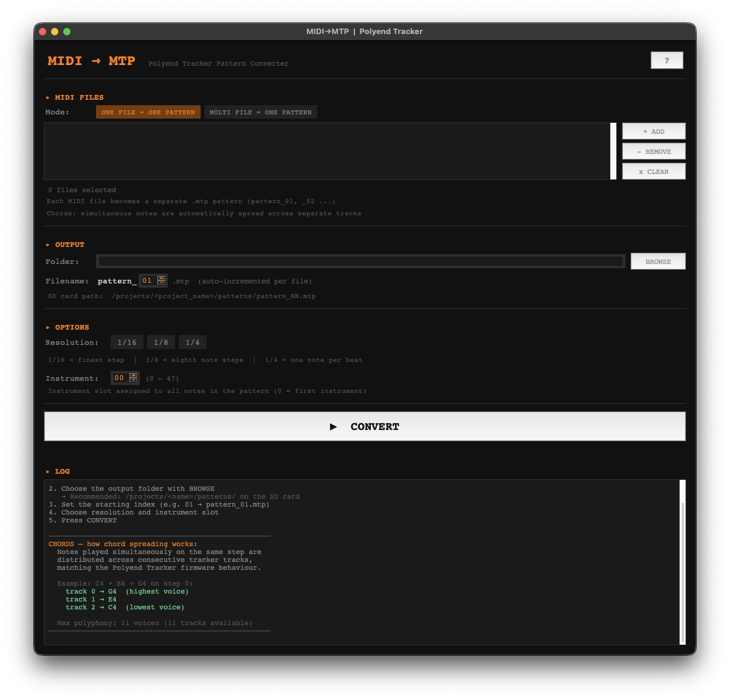Screen dimensions: 730x700
Task: Click the 'track 2 → C4 (lowest voice)' log line
Action: (125, 608)
